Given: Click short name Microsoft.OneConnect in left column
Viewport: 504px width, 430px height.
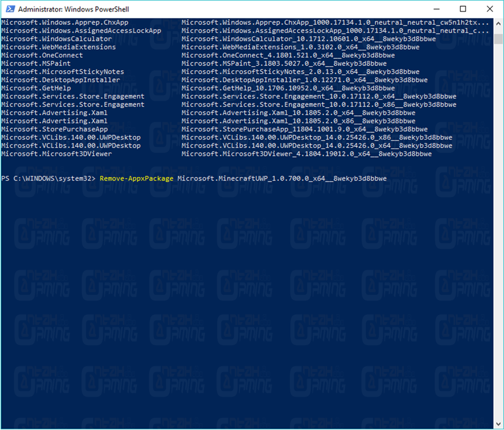Looking at the screenshot, I should click(x=42, y=56).
